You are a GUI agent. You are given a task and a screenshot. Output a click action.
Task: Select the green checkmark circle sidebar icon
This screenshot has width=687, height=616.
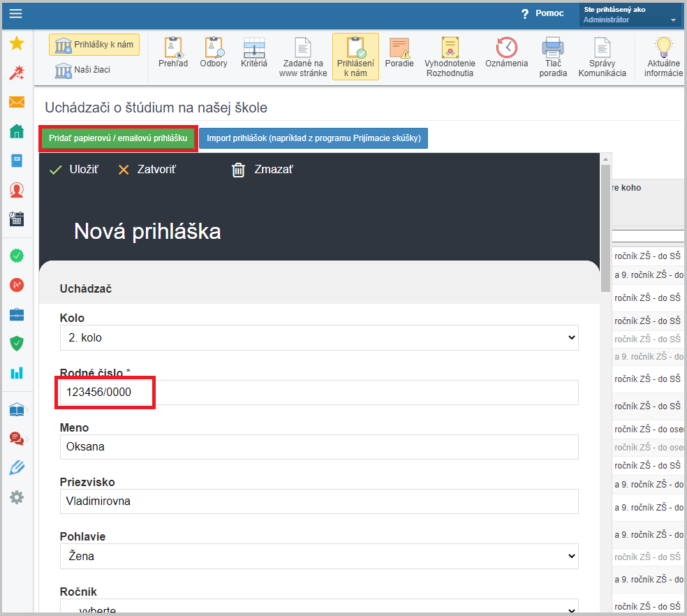[x=17, y=256]
